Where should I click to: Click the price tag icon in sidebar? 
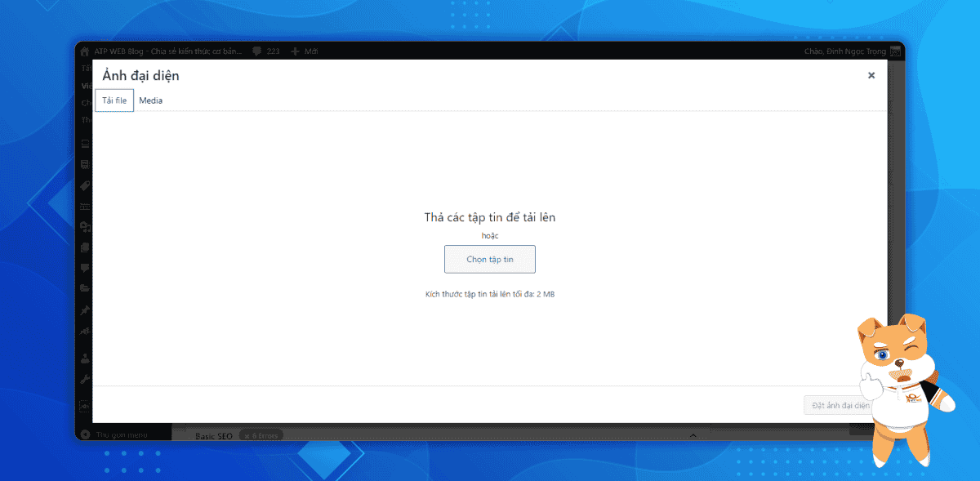(x=85, y=186)
